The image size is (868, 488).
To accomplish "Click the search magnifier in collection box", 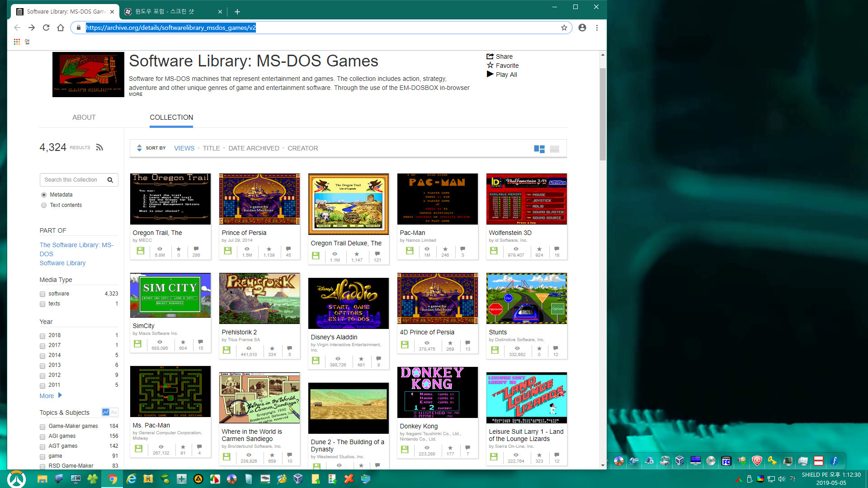I will (110, 180).
